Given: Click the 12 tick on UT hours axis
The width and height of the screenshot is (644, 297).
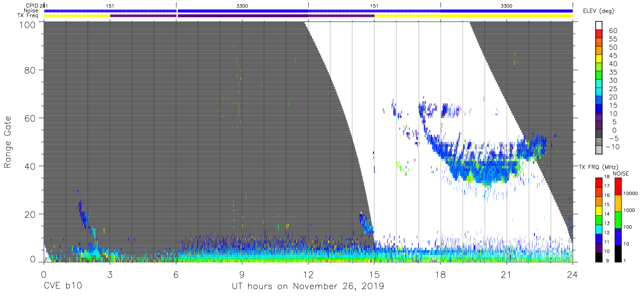Looking at the screenshot, I should [308, 274].
